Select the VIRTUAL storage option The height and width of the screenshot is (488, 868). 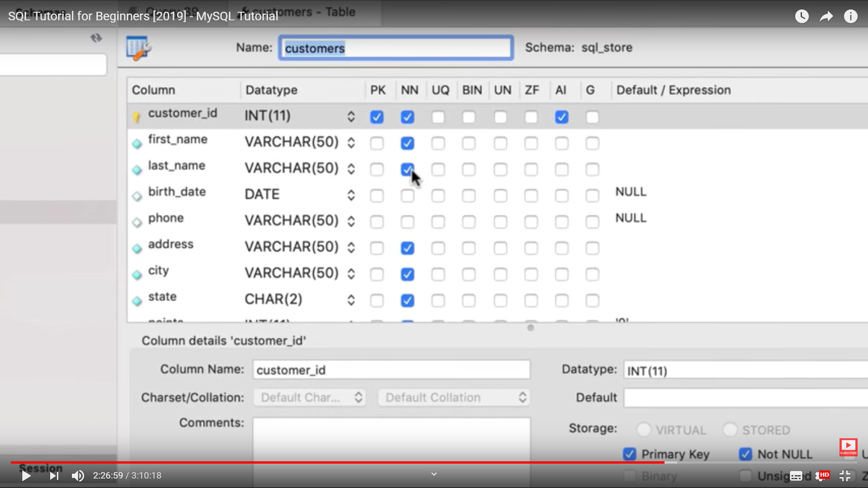(644, 429)
